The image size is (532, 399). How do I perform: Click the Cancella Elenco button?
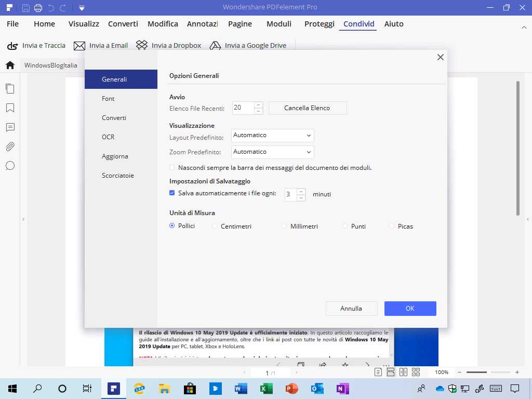(x=308, y=108)
